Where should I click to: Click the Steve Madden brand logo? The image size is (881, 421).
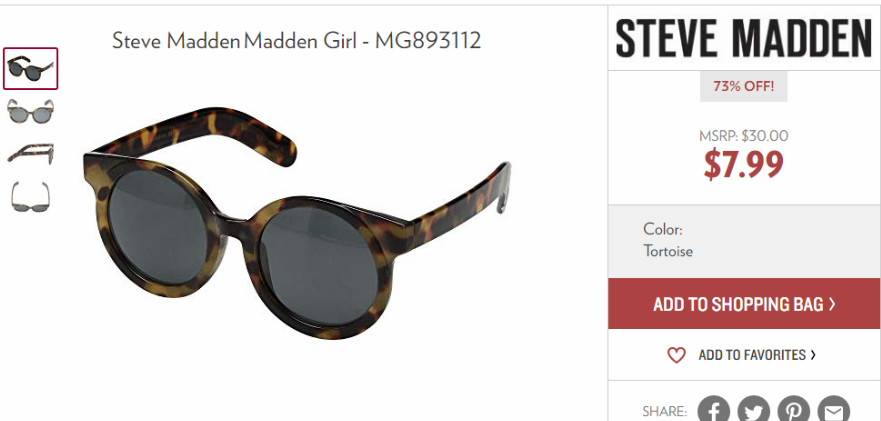[x=743, y=38]
